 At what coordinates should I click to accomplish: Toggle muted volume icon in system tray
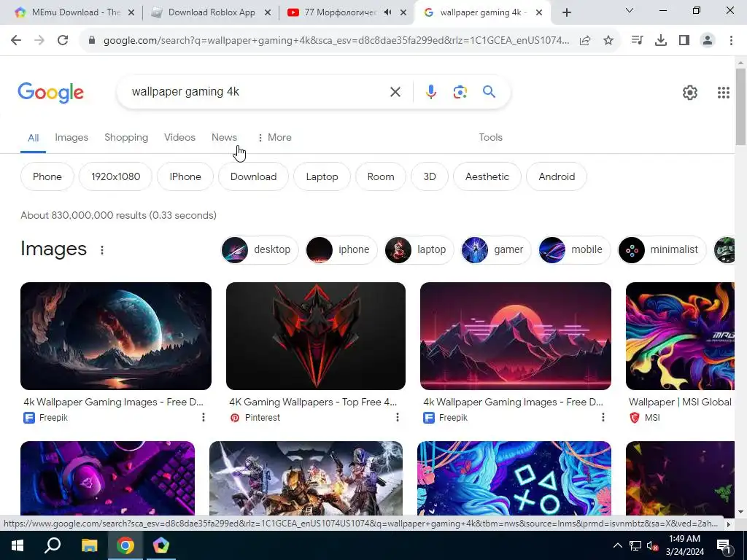click(x=652, y=545)
